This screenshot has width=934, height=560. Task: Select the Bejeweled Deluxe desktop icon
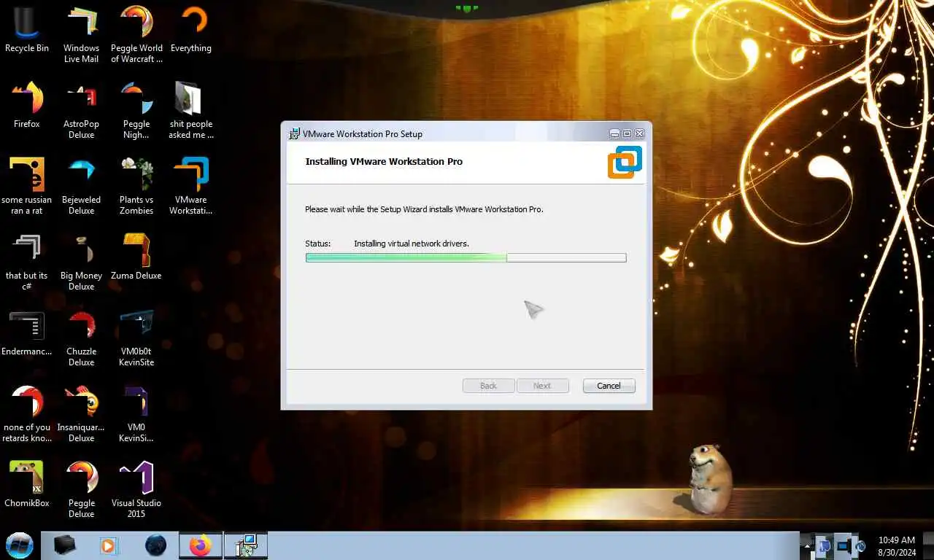pyautogui.click(x=81, y=187)
